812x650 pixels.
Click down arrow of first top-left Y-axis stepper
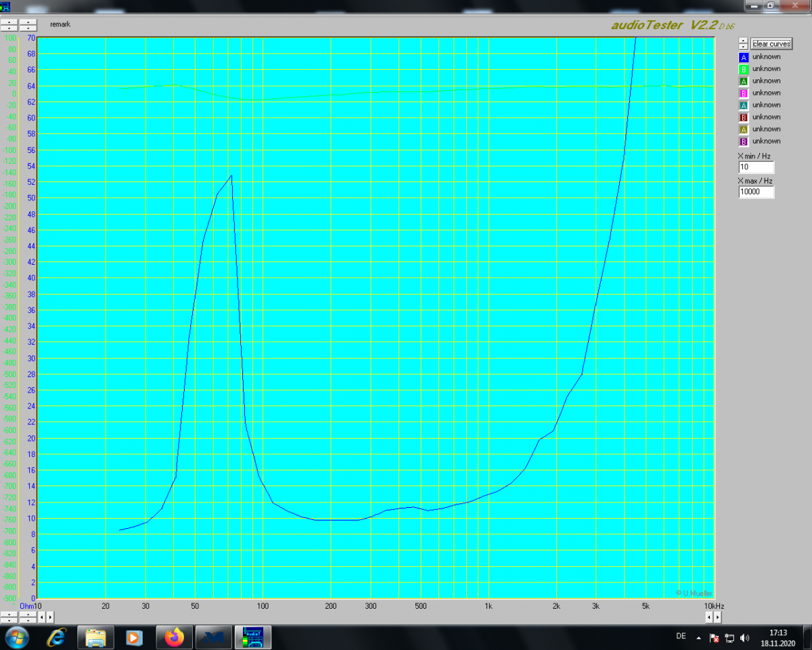pyautogui.click(x=9, y=28)
